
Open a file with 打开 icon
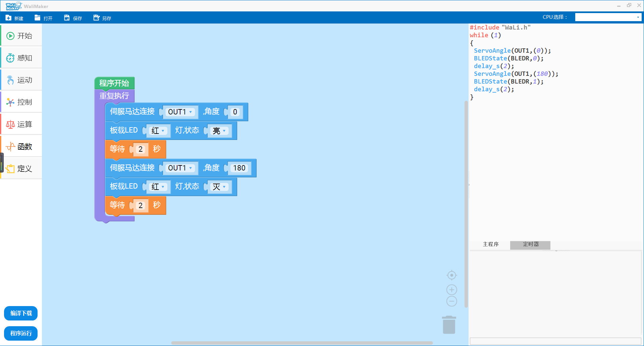[x=38, y=18]
